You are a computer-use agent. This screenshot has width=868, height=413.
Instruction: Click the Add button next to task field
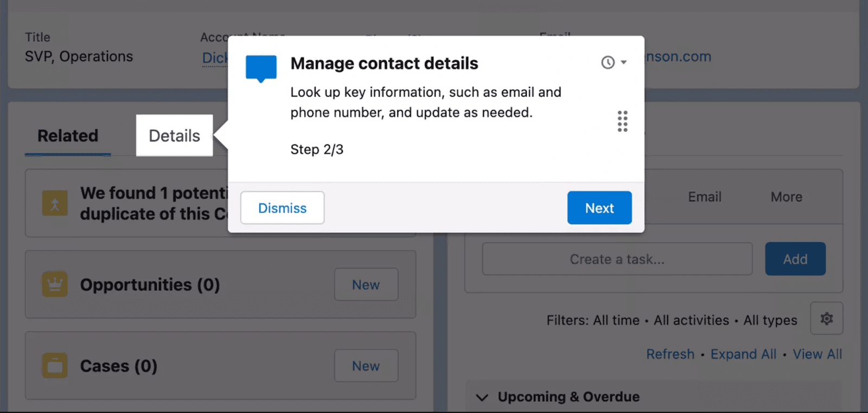pyautogui.click(x=795, y=259)
